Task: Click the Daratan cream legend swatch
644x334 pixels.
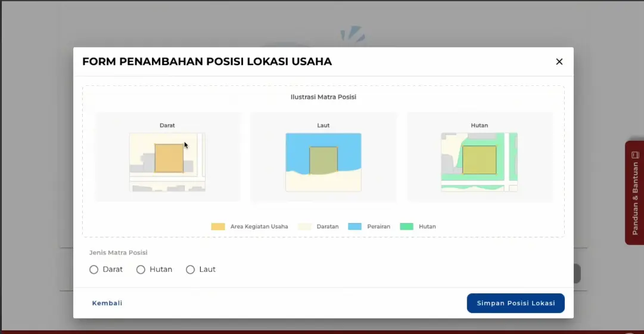Action: [x=304, y=227]
